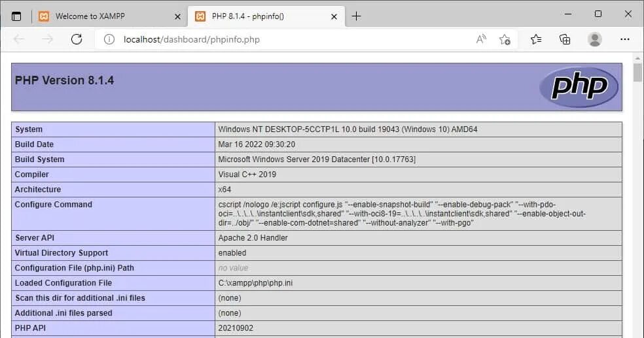Switch to the Welcome to XAMPP tab
Viewport: 644px width, 338px height.
click(110, 16)
